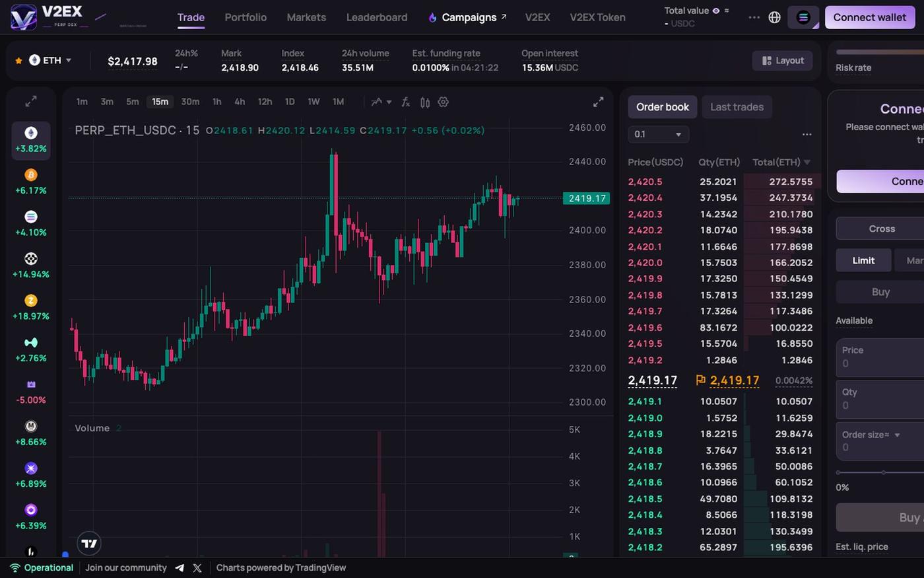
Task: Open the order book three-dot options
Action: pyautogui.click(x=807, y=134)
